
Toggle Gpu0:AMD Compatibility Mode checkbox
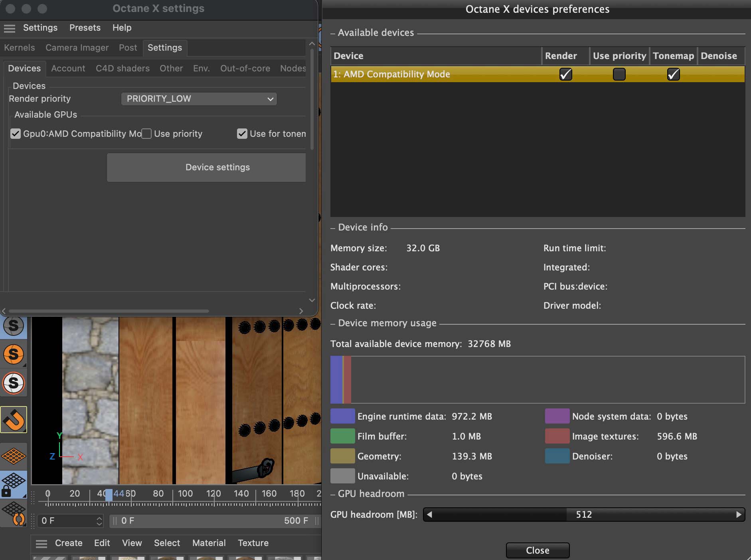click(15, 134)
